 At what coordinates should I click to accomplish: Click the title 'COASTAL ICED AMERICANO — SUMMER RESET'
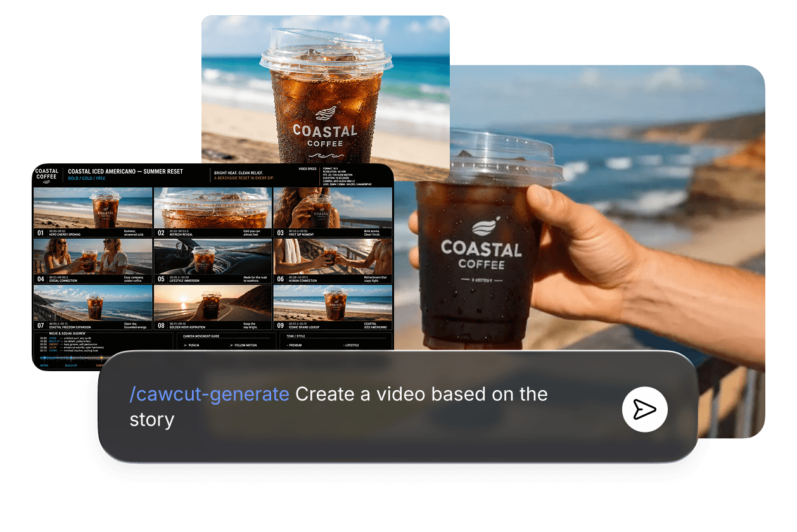pyautogui.click(x=125, y=172)
